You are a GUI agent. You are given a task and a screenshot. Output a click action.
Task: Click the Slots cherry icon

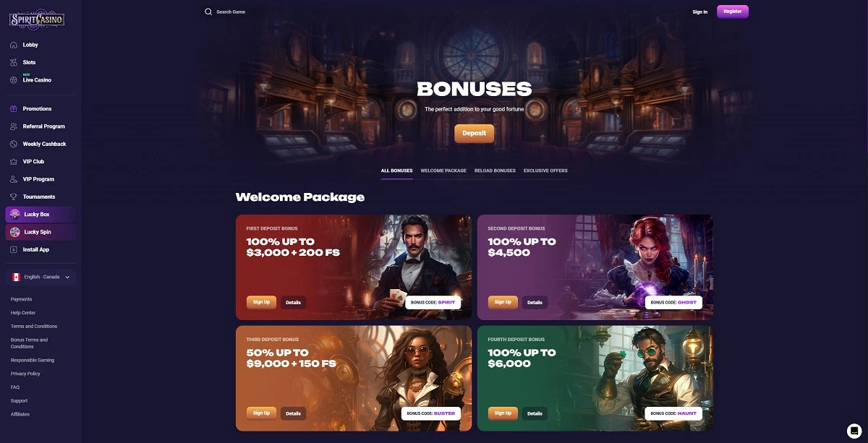pyautogui.click(x=14, y=62)
